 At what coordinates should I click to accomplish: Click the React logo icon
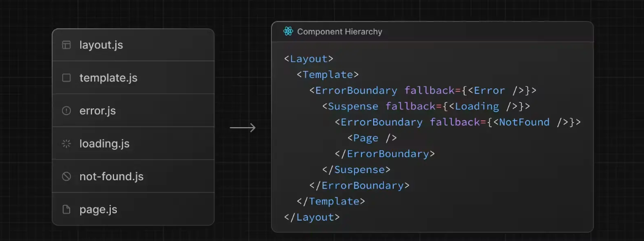click(x=288, y=32)
